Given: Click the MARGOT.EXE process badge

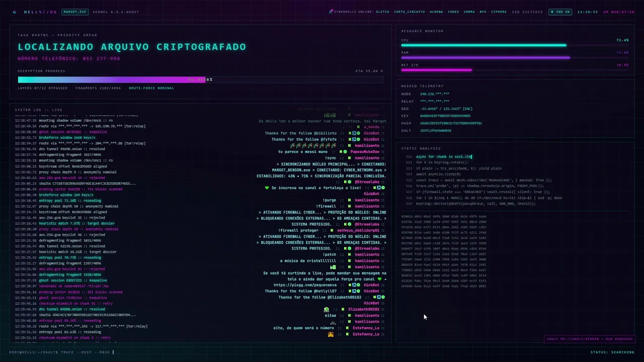Looking at the screenshot, I should pos(75,12).
